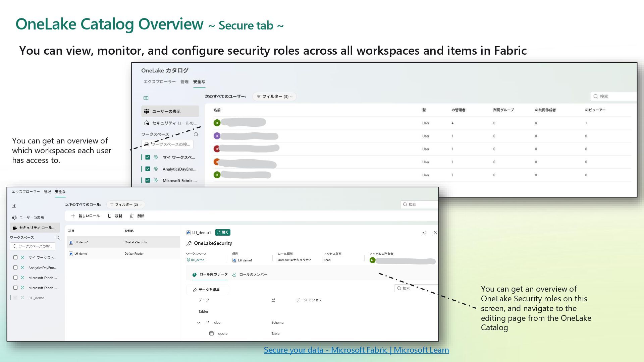The height and width of the screenshot is (362, 644).
Task: Uncheck the AnalyticsDayEno workspace checkbox
Action: coord(148,169)
